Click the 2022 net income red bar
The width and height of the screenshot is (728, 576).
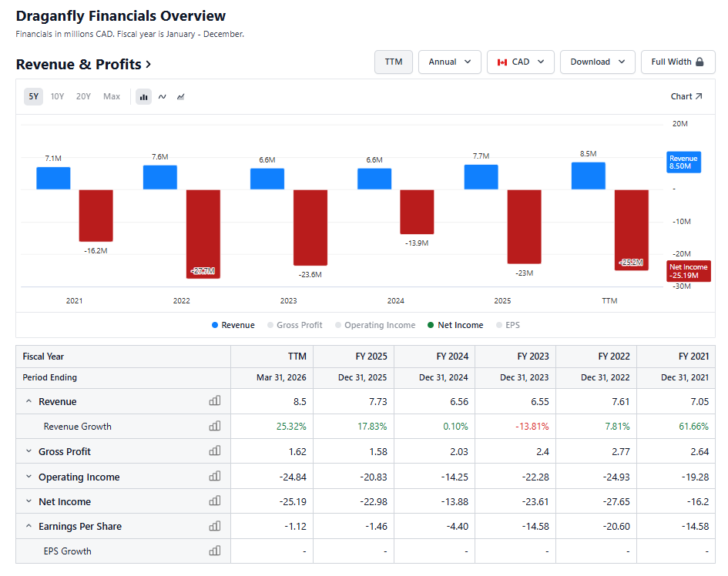(203, 234)
